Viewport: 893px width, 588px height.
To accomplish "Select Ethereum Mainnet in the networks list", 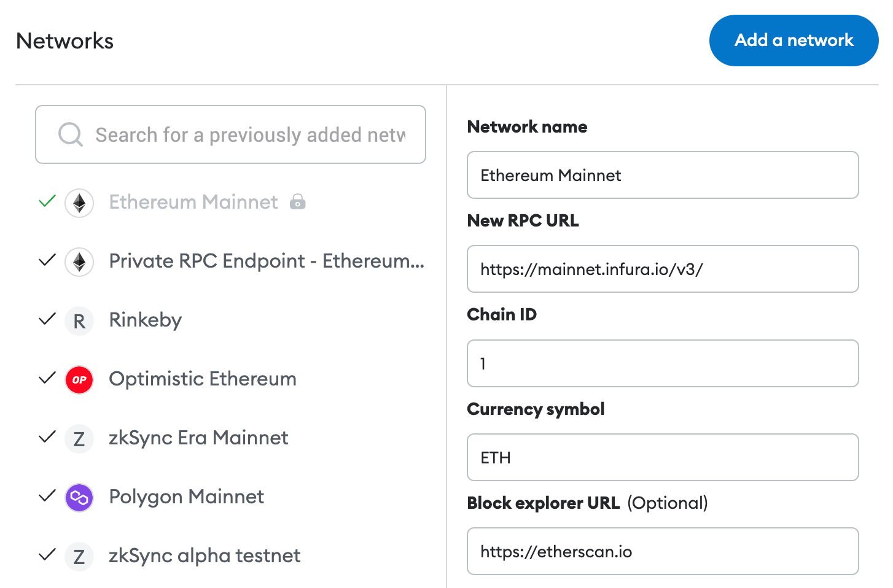I will coord(193,202).
